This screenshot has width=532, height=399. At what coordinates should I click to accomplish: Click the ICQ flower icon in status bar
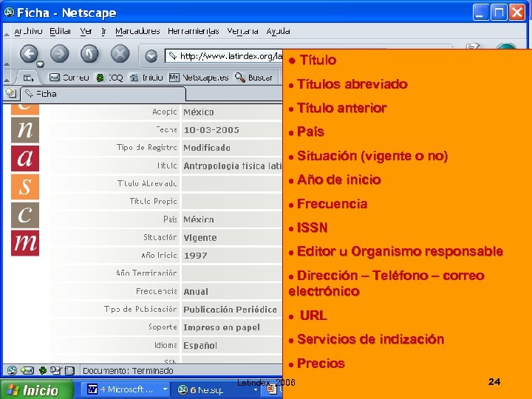43,370
